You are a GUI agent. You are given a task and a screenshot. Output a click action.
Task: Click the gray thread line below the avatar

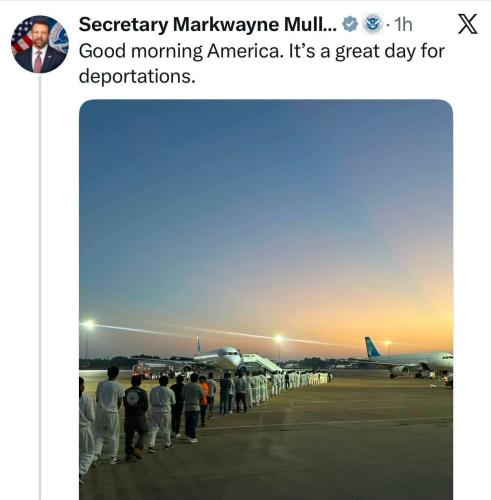tap(40, 287)
